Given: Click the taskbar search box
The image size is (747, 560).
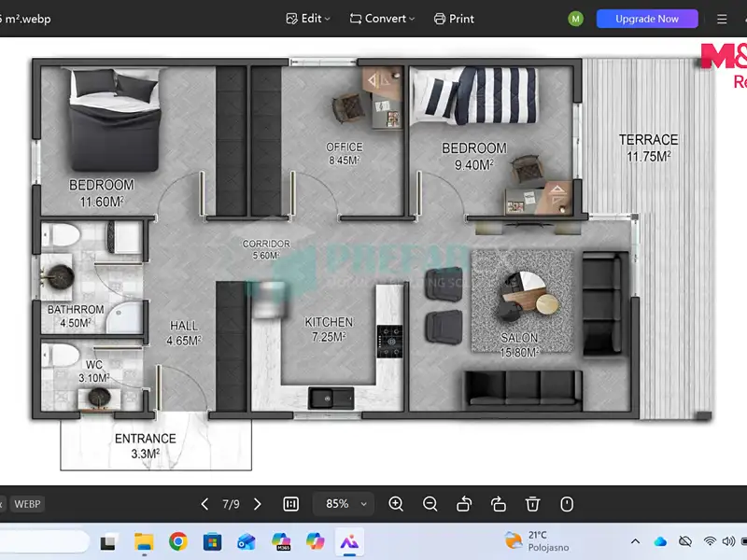Looking at the screenshot, I should (44, 542).
